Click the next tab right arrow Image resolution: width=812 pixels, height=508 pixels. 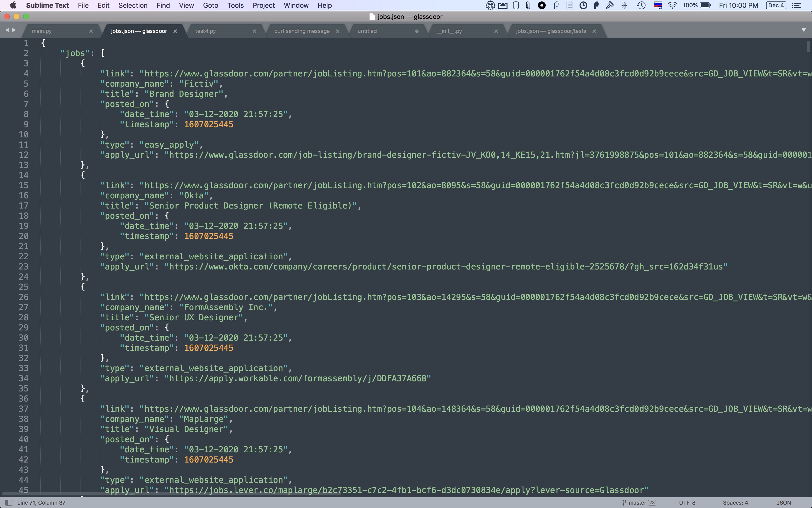point(14,30)
